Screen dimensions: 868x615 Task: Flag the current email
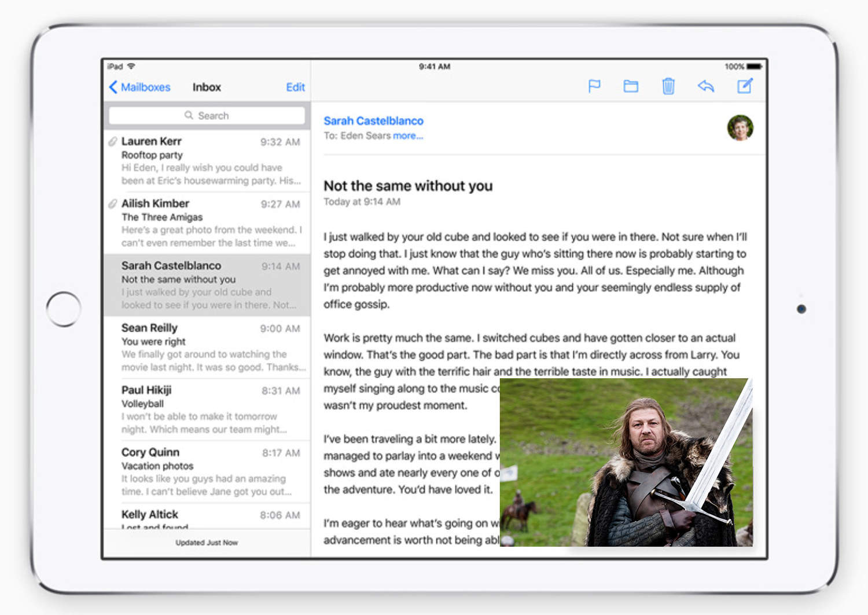(595, 86)
